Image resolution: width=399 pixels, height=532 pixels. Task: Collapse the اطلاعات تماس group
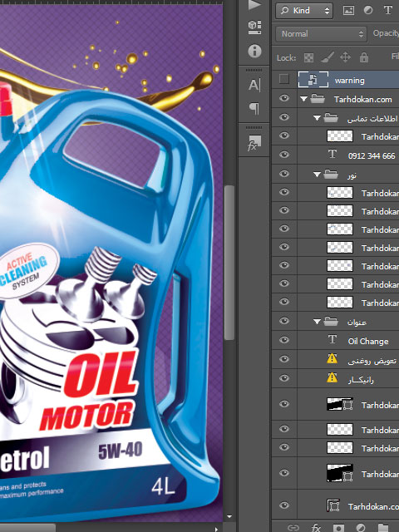pos(317,118)
